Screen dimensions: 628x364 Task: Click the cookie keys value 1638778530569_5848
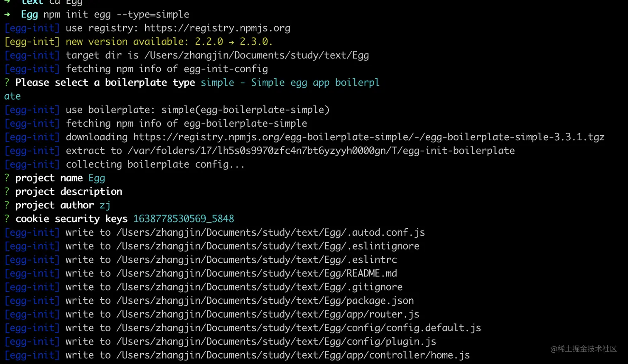(184, 219)
